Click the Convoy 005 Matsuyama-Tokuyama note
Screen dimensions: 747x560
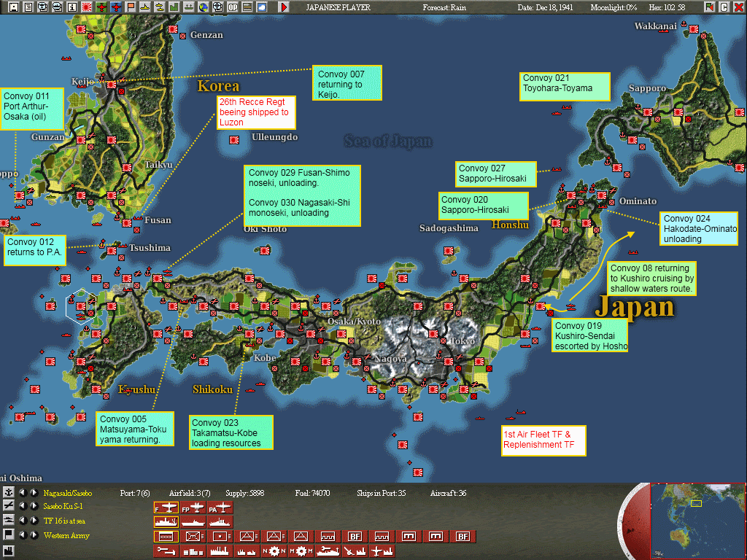click(135, 429)
